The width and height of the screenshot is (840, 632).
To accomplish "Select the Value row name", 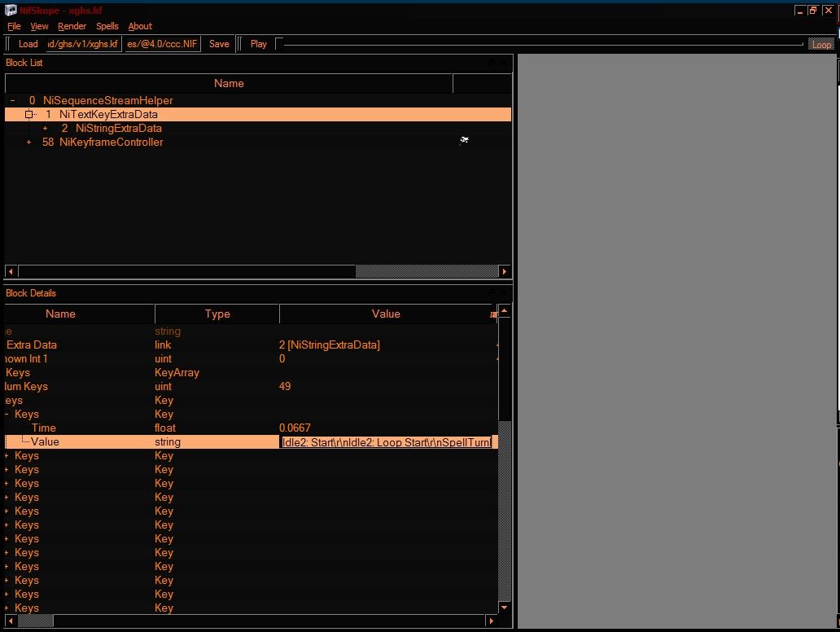I will 45,441.
